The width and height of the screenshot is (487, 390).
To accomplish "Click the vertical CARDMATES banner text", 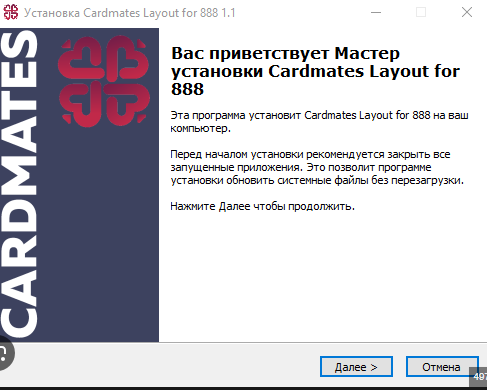I will tap(19, 184).
